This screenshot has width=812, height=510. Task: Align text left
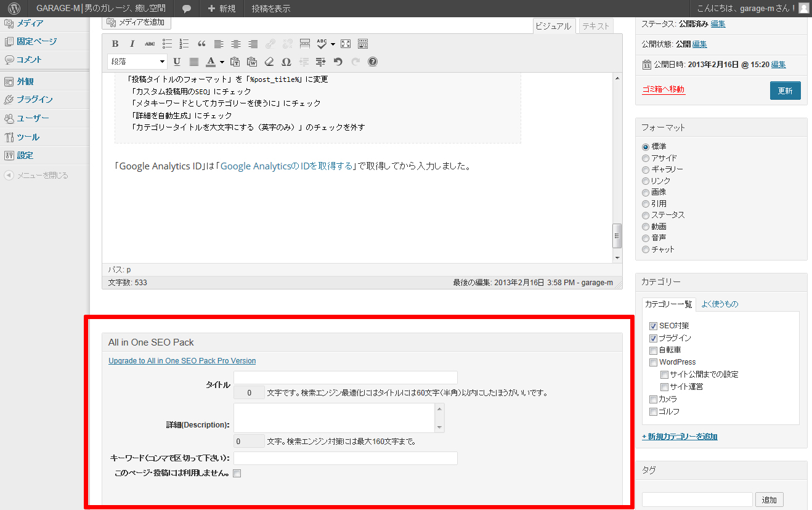219,44
